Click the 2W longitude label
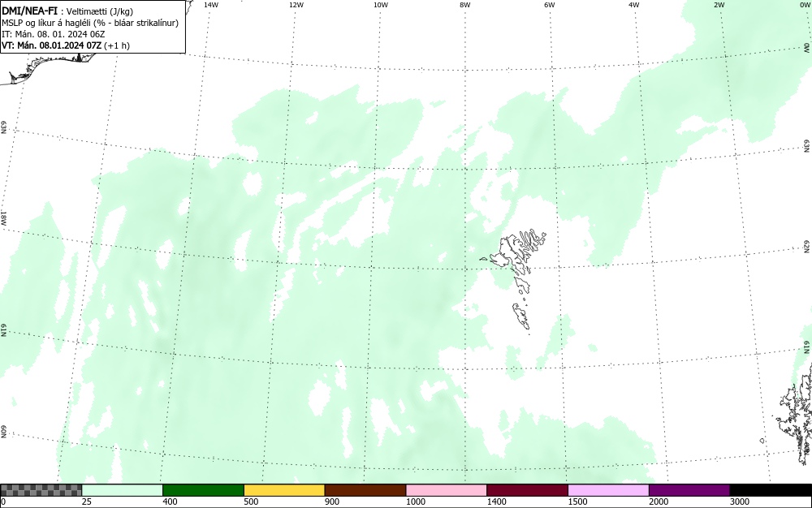This screenshot has height=508, width=812. 719,5
